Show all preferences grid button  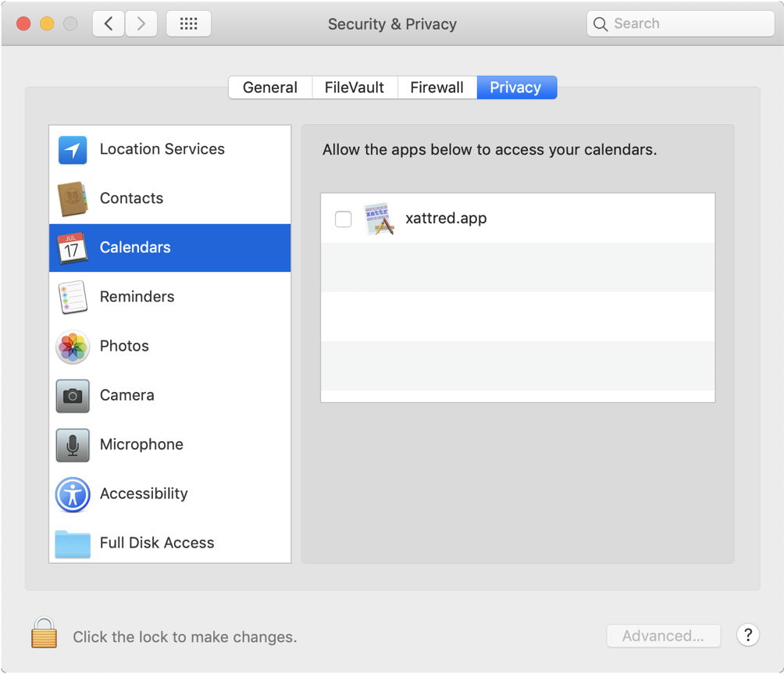pos(188,23)
